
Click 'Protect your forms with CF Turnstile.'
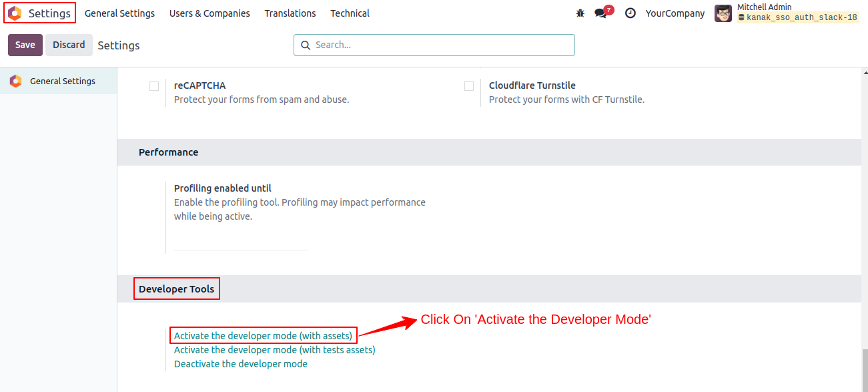point(566,100)
